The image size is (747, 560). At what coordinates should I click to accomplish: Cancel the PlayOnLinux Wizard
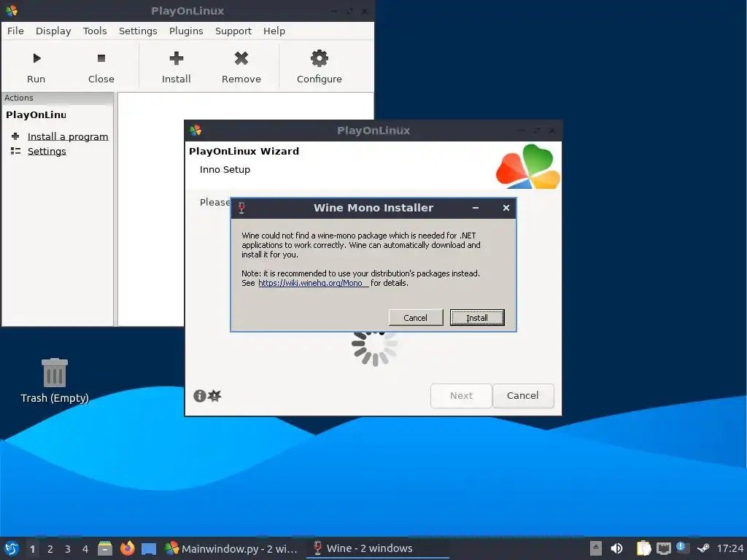pos(522,396)
